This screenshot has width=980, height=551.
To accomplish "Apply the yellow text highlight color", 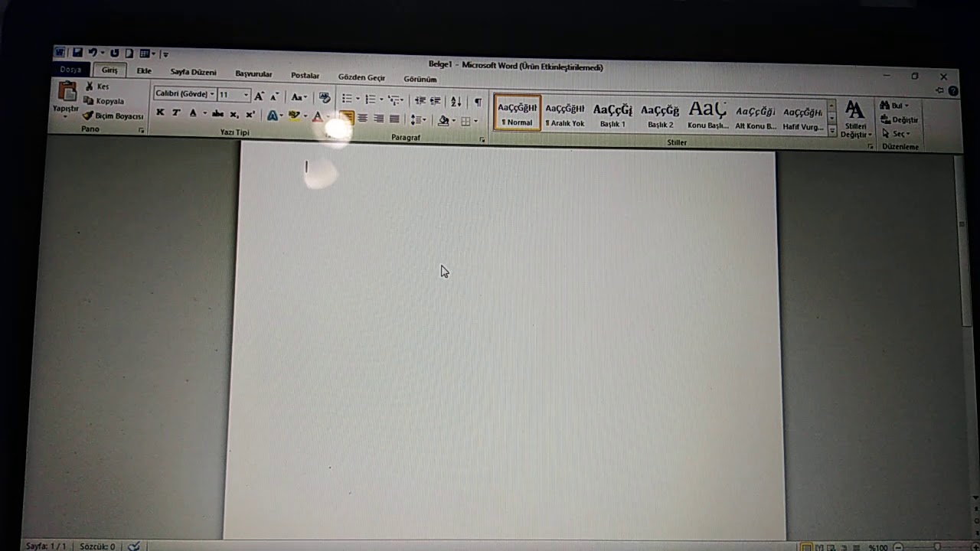I will click(x=294, y=116).
